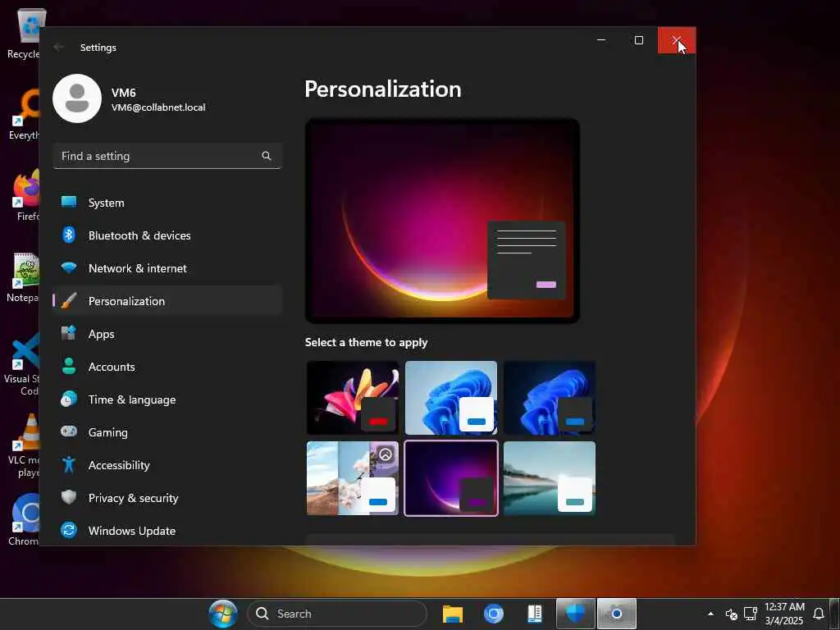This screenshot has height=630, width=840.
Task: Open Windows Update settings
Action: [x=167, y=531]
